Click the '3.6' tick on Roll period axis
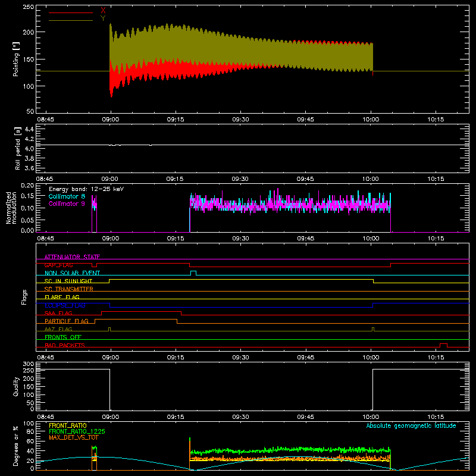476x476 pixels. [x=29, y=168]
